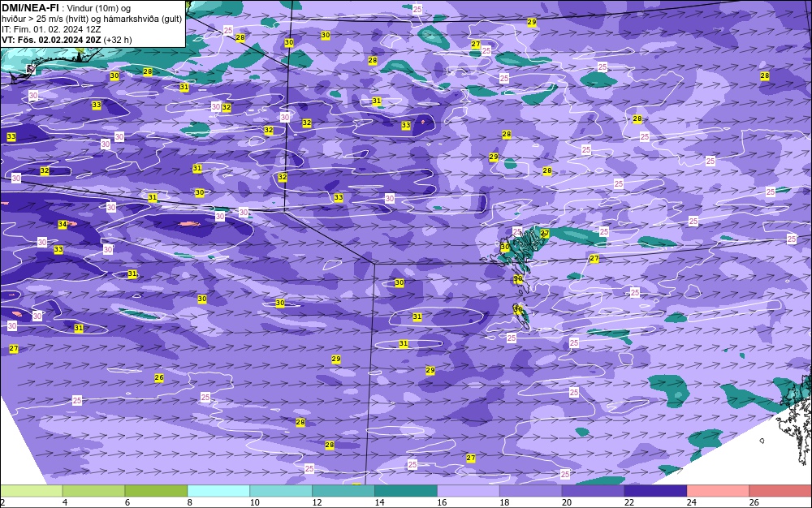
Task: Click the header line 'hviður > 25 m/s (hvítt)'
Action: click(49, 19)
